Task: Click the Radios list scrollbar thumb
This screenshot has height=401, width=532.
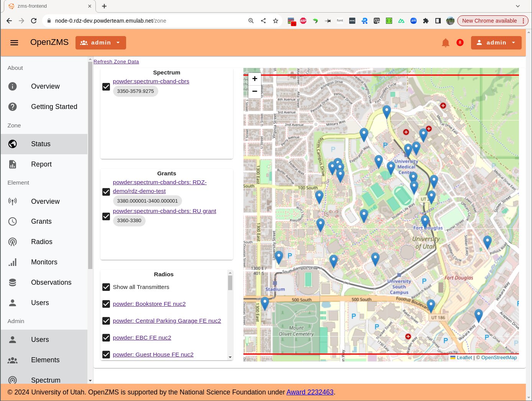Action: pos(230,283)
